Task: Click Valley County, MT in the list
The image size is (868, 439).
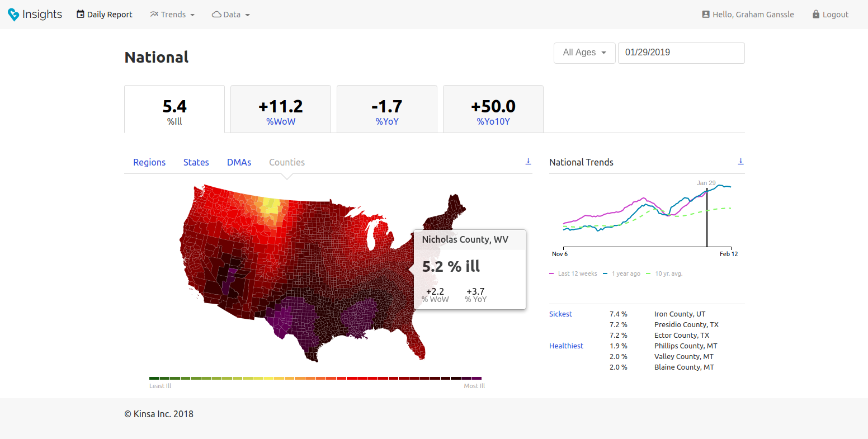Action: (684, 357)
